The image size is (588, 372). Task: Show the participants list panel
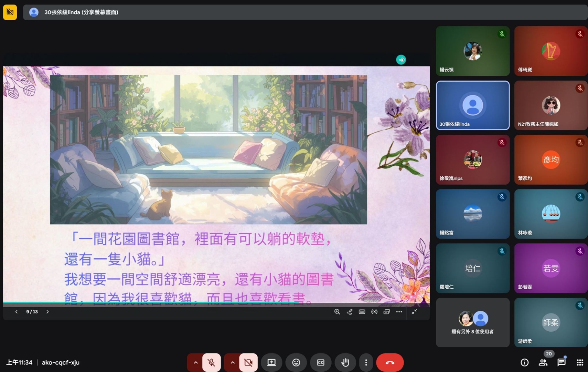click(543, 362)
